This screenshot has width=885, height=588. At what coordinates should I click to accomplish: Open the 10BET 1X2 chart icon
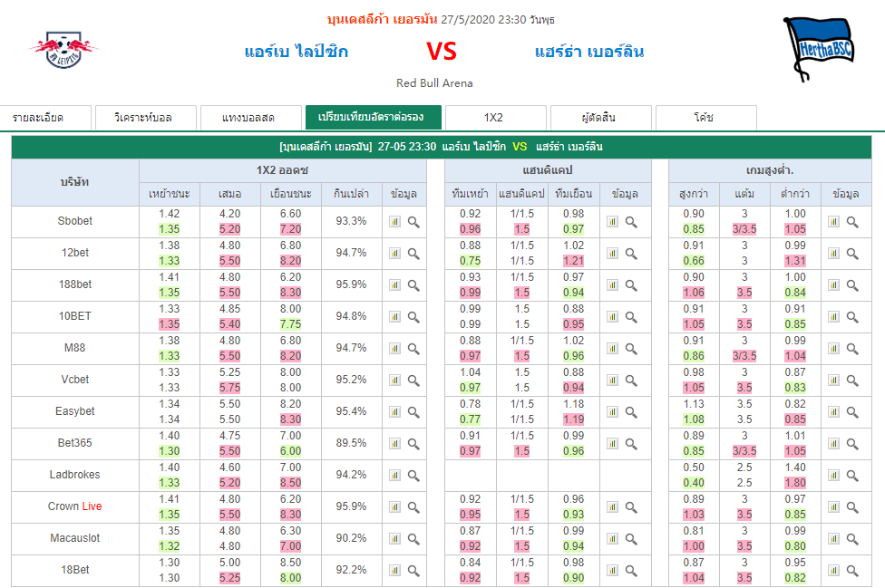394,317
